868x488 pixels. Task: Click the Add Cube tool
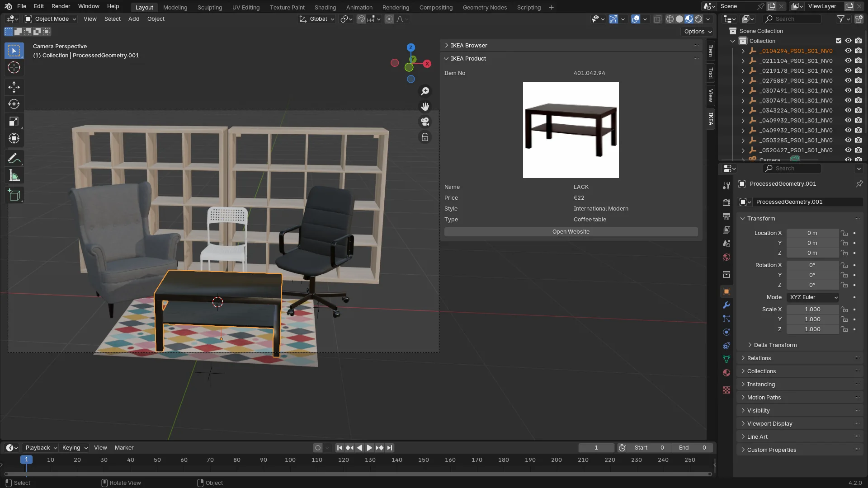point(14,195)
